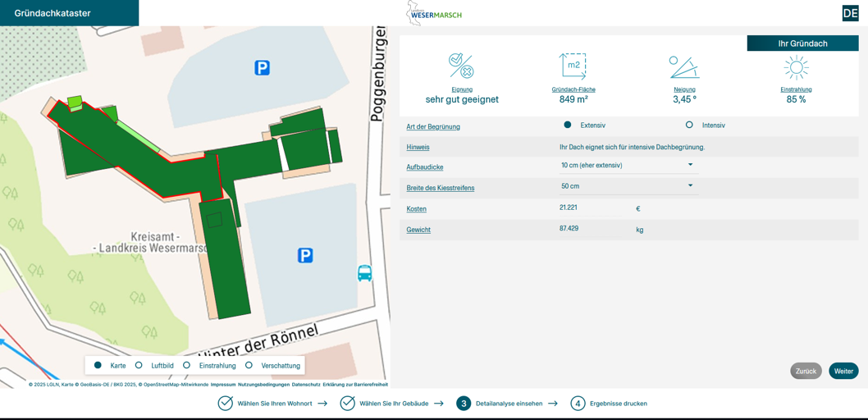Click the Eignung label link
The image size is (868, 420).
462,89
